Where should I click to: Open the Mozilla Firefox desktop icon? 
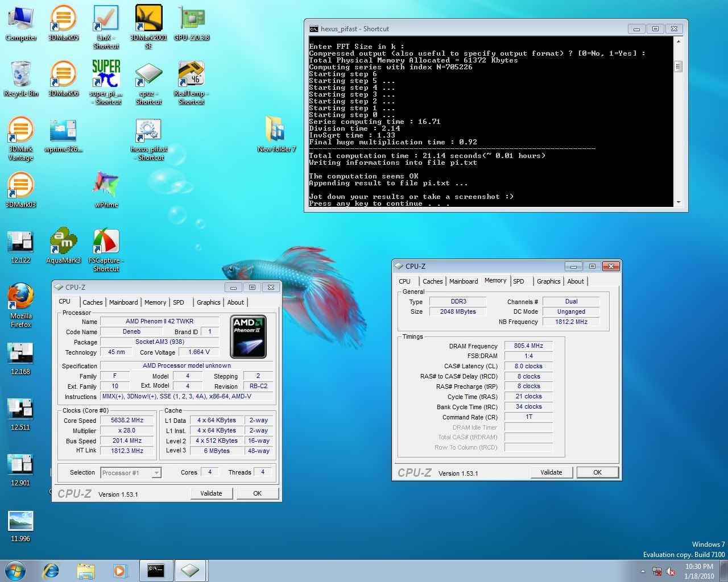21,306
